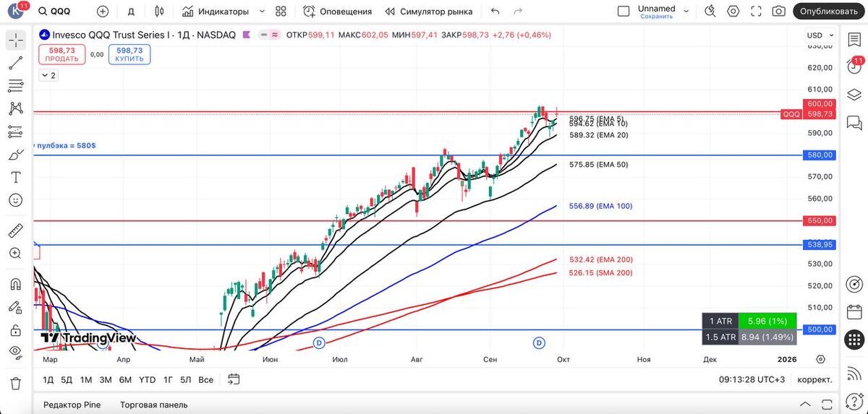
Task: Change the candlestick chart type
Action: point(160,12)
